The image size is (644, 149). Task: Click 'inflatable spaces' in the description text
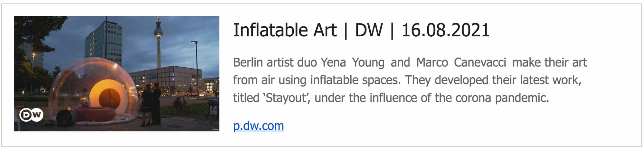pos(355,80)
